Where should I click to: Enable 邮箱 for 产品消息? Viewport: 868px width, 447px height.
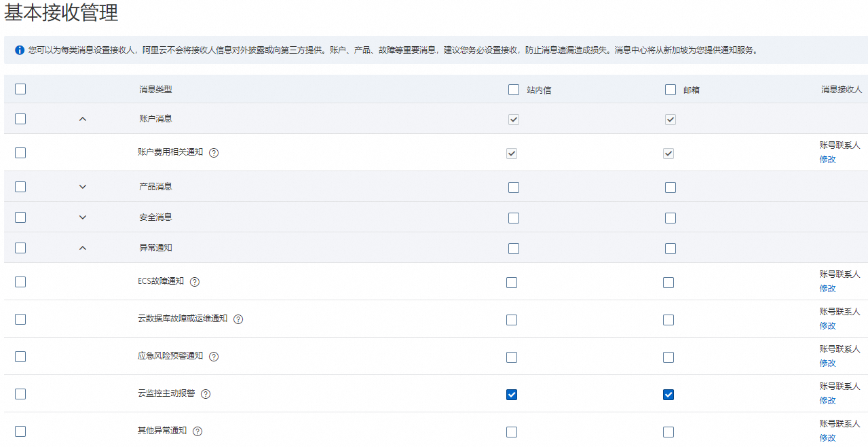671,187
